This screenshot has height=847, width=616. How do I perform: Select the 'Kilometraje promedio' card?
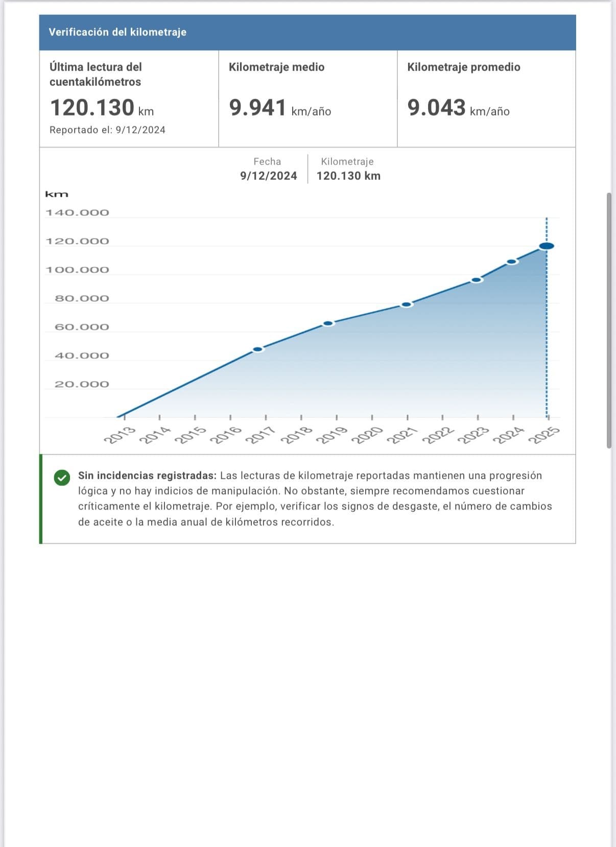486,98
